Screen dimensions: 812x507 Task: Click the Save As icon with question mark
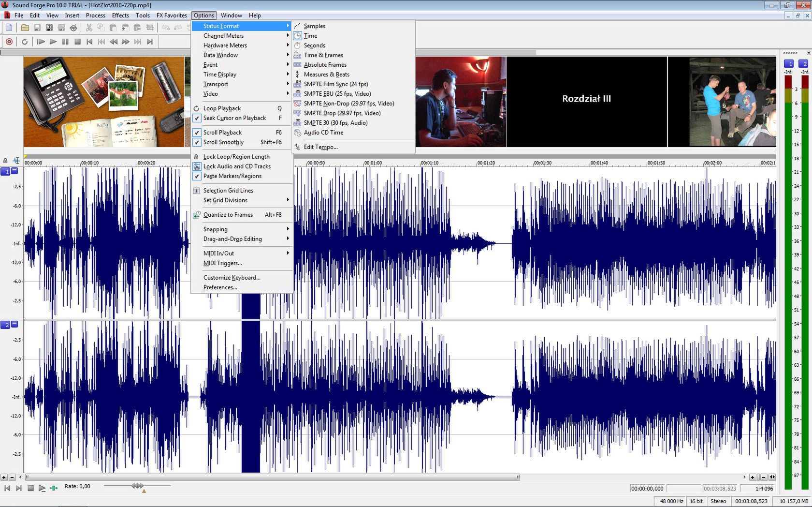point(49,28)
